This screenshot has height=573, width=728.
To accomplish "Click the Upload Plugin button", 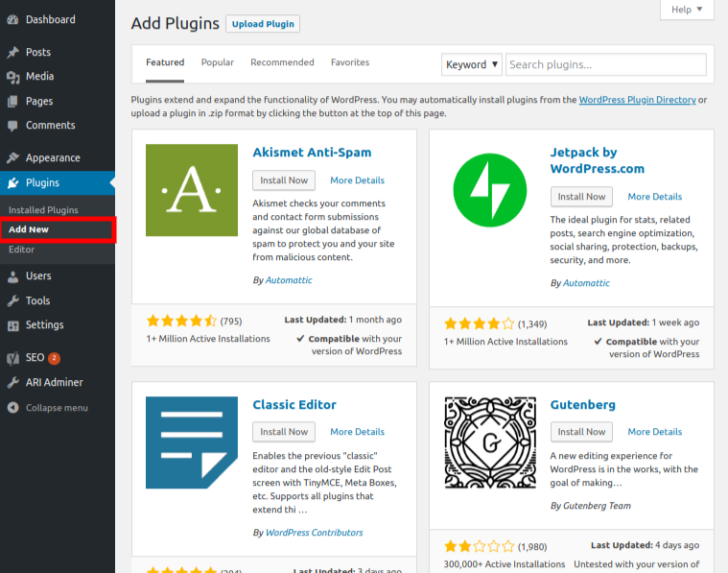I will click(263, 24).
